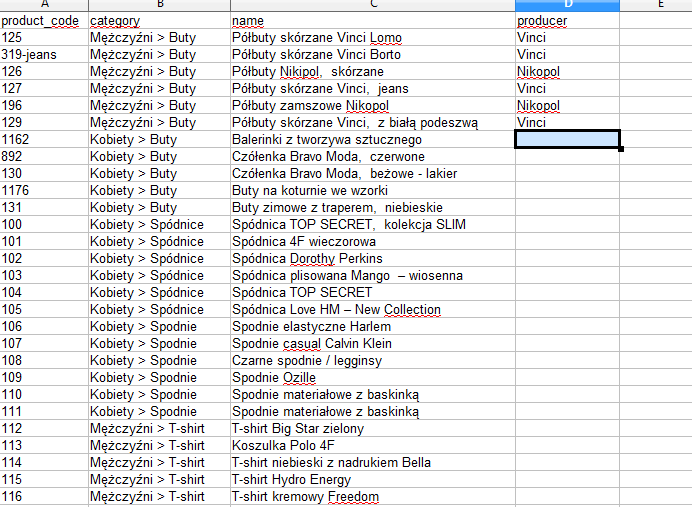Select cell 'Półbuty skórzane Vinci, z białą podeszwą'
This screenshot has height=507, width=692.
[372, 123]
